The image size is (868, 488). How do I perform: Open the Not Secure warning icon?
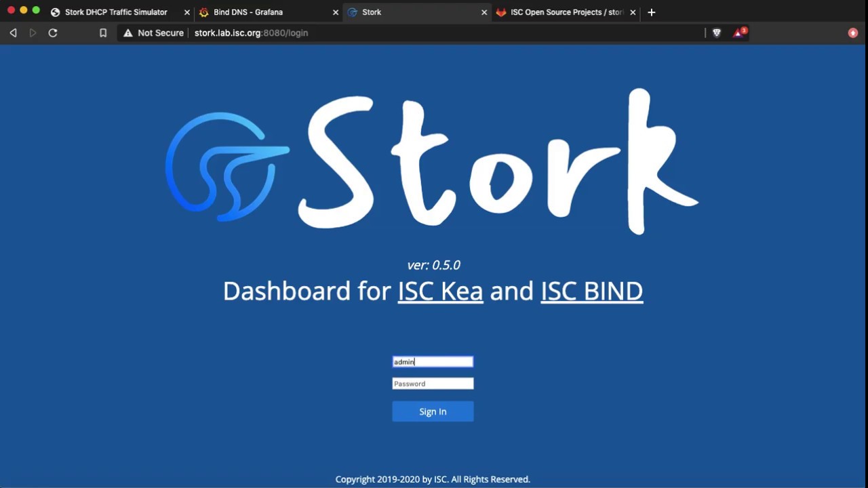point(128,33)
